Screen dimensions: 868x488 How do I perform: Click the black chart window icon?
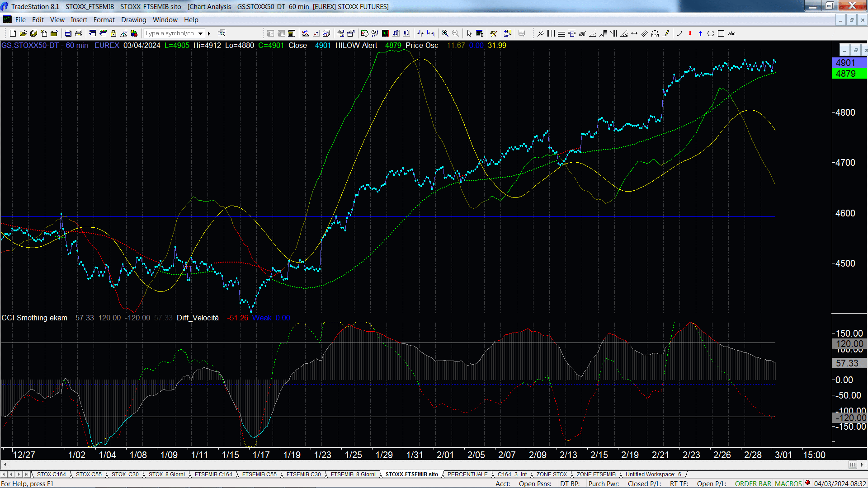click(386, 33)
